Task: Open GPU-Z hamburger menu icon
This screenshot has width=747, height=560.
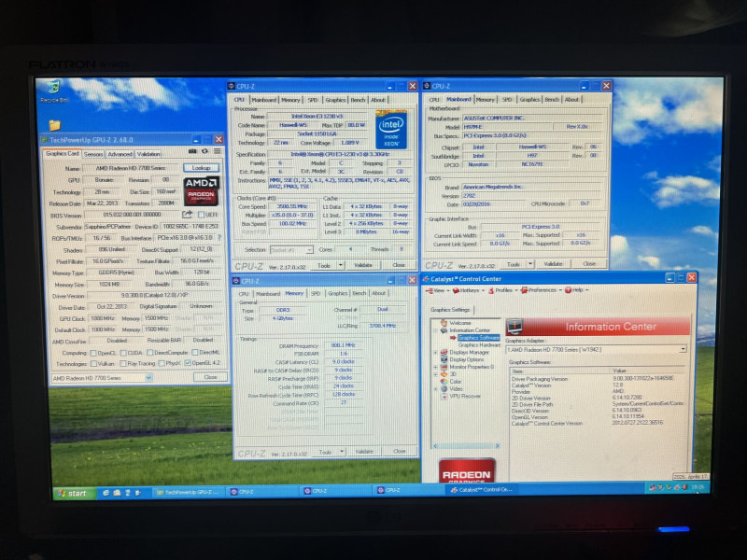Action: coord(218,151)
